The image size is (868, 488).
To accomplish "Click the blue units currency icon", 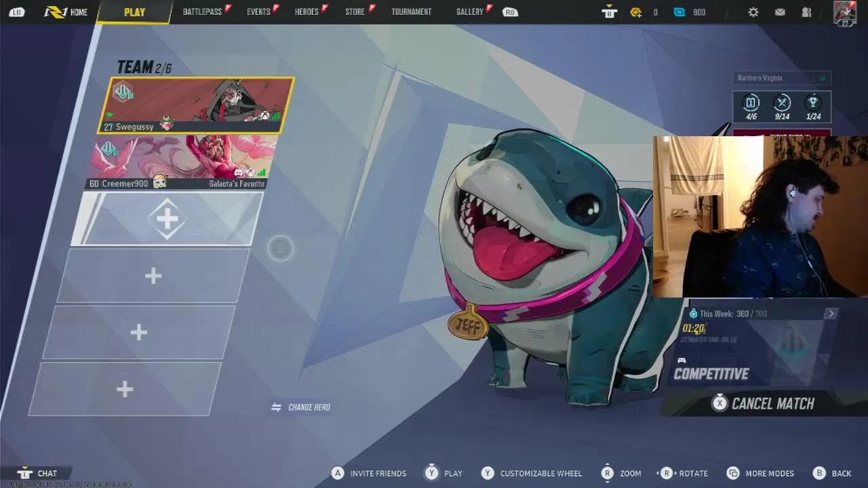I will coord(679,12).
